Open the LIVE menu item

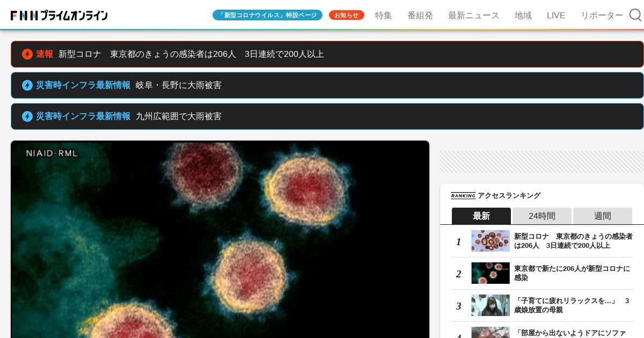coord(556,16)
